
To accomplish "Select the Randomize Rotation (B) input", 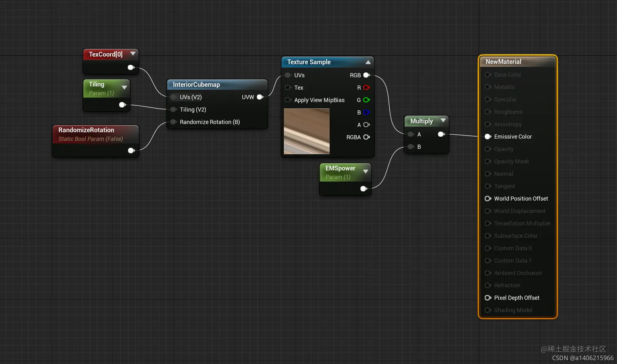I will [174, 122].
